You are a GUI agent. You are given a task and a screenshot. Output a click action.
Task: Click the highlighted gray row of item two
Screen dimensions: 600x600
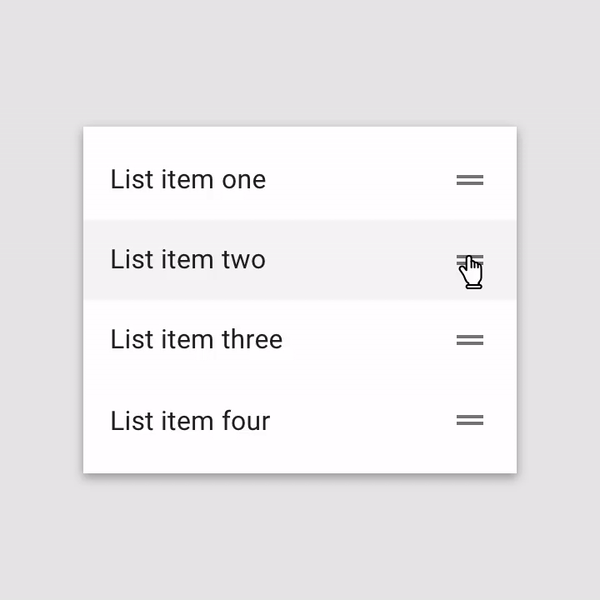(300, 260)
